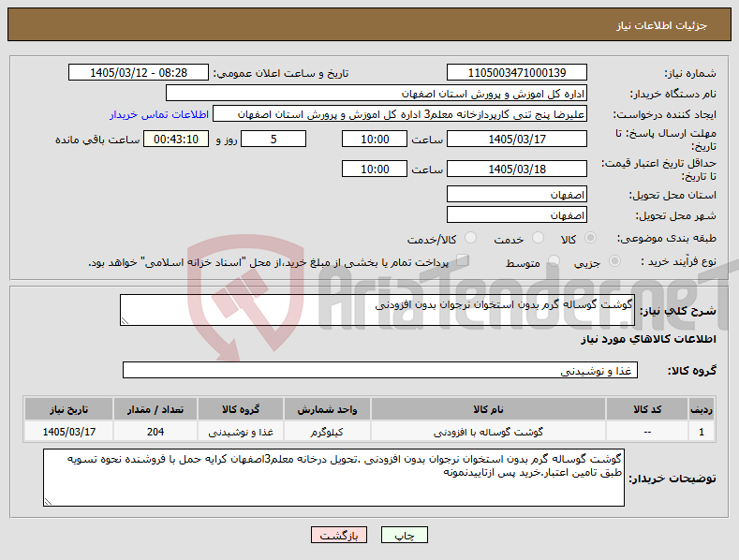
Task: Click the resize handle of توضیحات خریدار box
Action: tap(48, 502)
